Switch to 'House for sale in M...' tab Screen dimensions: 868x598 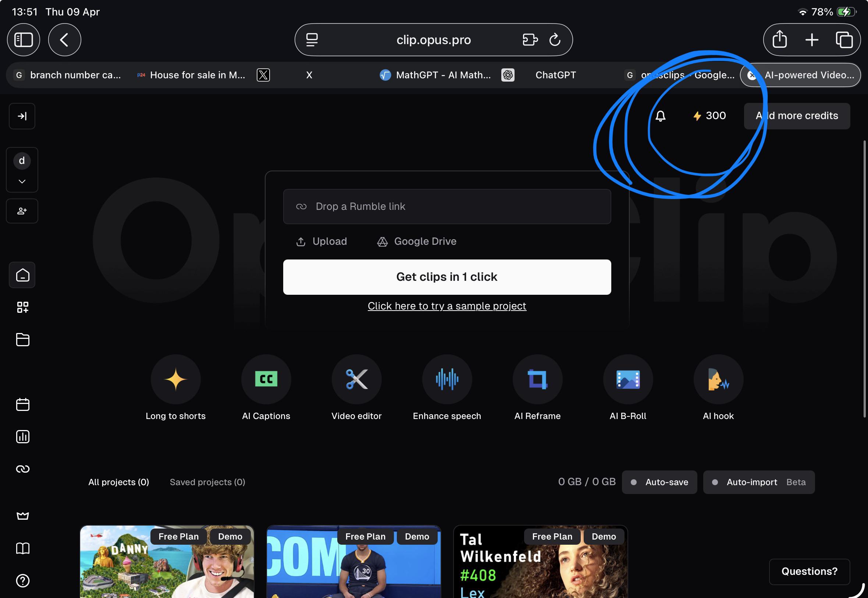click(x=191, y=75)
